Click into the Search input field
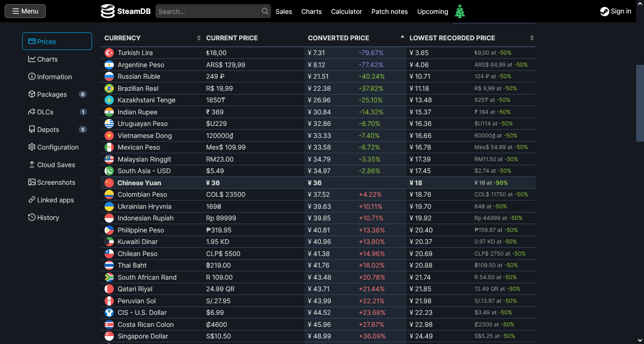This screenshot has height=344, width=644. [208, 12]
